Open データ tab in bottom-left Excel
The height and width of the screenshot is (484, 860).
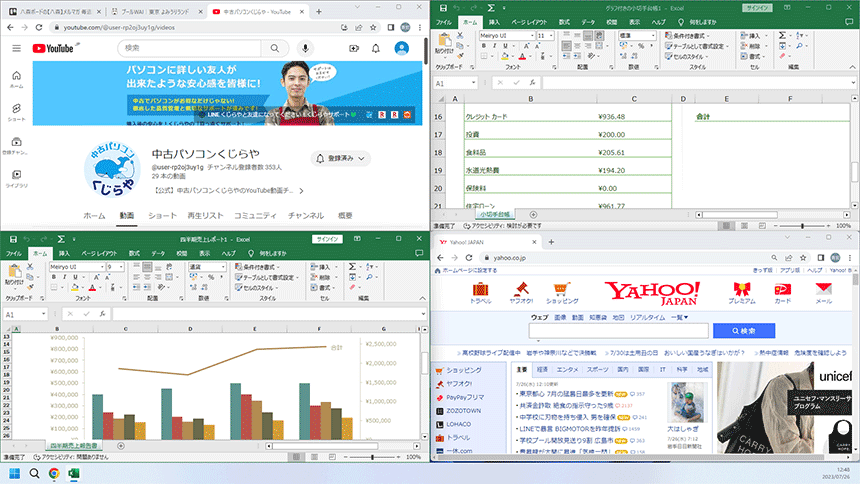click(x=158, y=253)
